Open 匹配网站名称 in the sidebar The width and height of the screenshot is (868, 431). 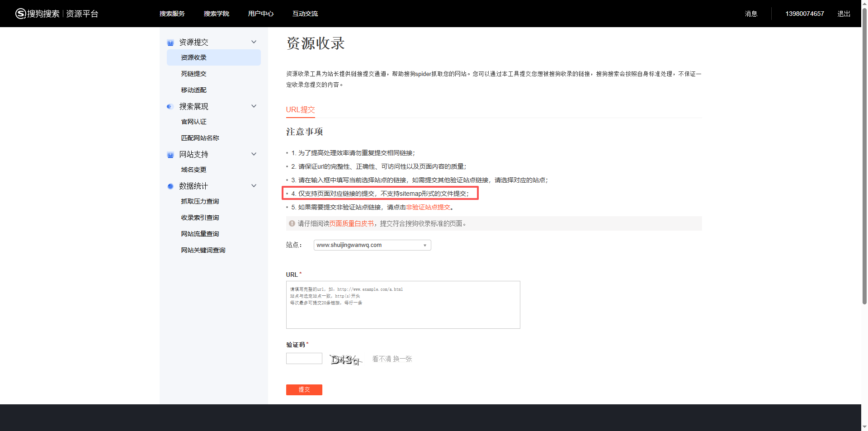(x=200, y=138)
